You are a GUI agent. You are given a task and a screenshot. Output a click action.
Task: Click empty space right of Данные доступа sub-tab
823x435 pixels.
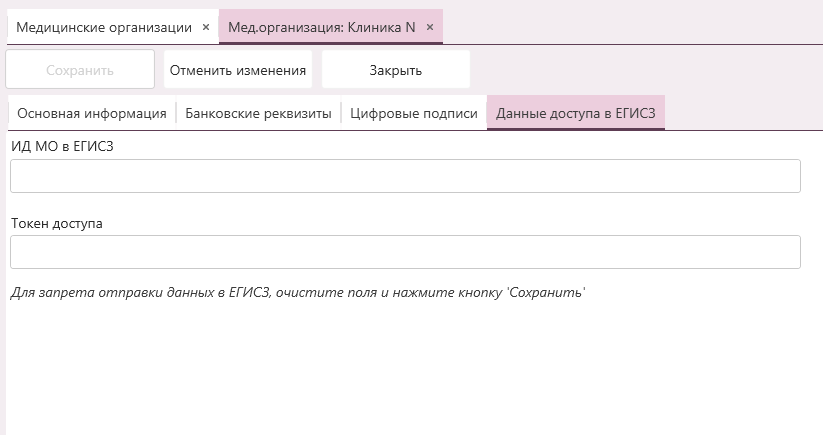pos(740,113)
